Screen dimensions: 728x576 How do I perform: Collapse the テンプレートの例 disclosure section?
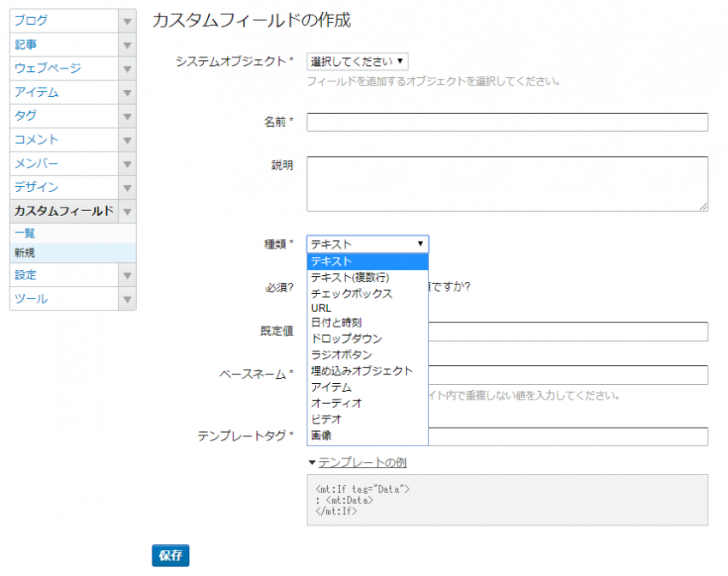[357, 463]
